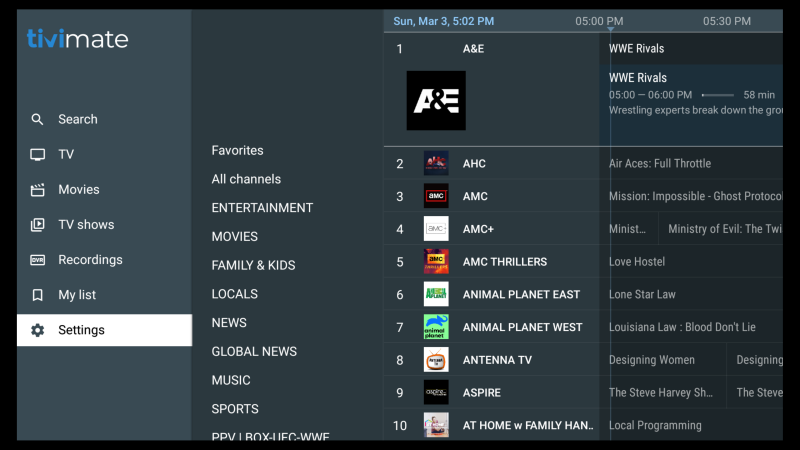
Task: Open the TV section label
Action: coord(66,155)
